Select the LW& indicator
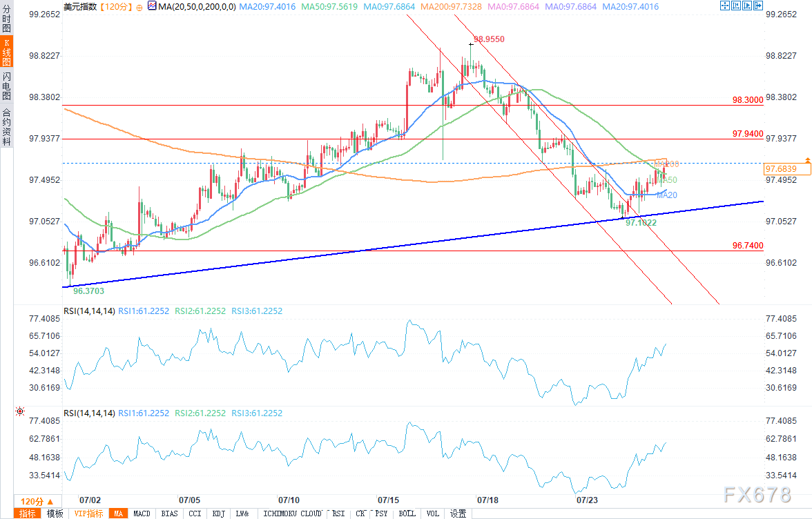The height and width of the screenshot is (519, 812). pyautogui.click(x=242, y=513)
